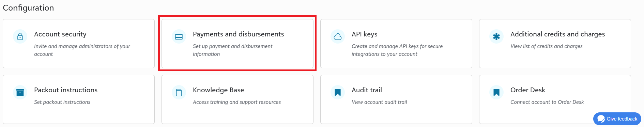Click the bookmark icon beside Order Desk

[496, 92]
